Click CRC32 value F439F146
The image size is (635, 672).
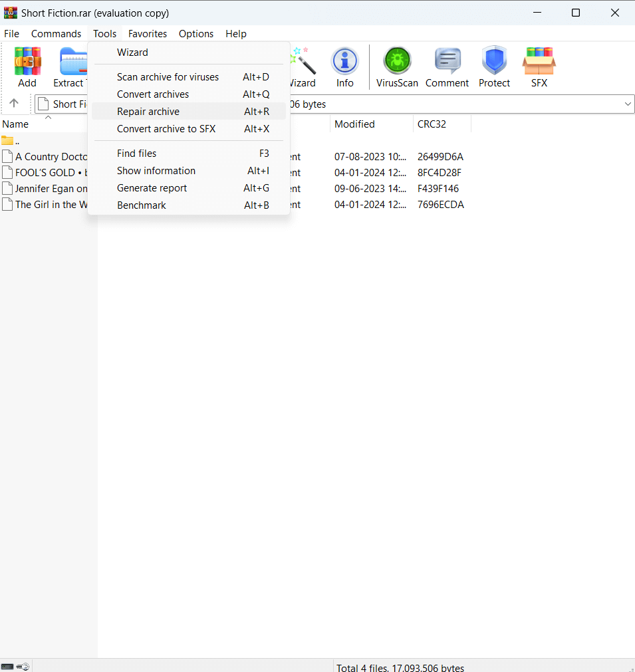(x=438, y=189)
